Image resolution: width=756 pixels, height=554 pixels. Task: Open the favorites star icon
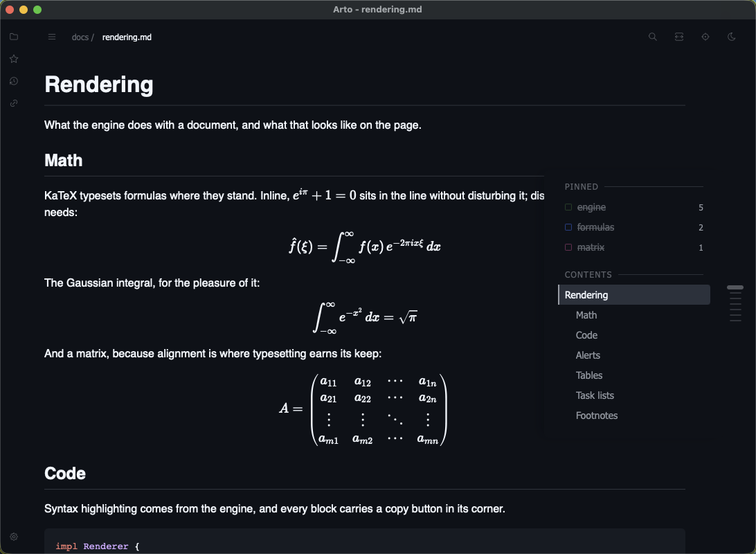pos(14,59)
